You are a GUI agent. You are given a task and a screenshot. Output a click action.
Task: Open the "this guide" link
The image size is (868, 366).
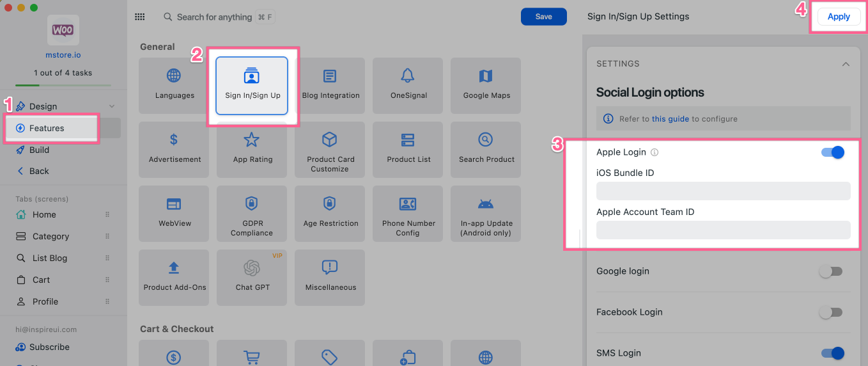coord(670,119)
